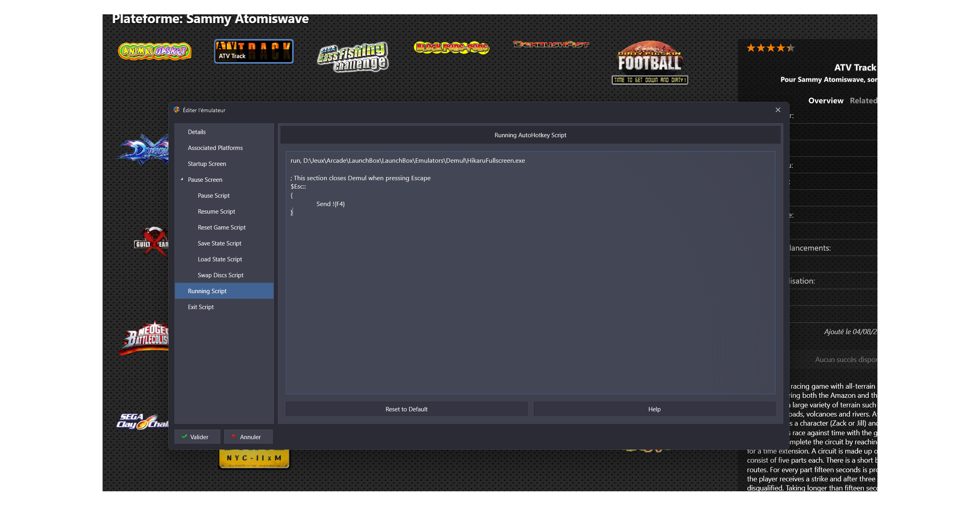Click the Send !{F4} script line
Screen dimensions: 980x506
tap(330, 204)
